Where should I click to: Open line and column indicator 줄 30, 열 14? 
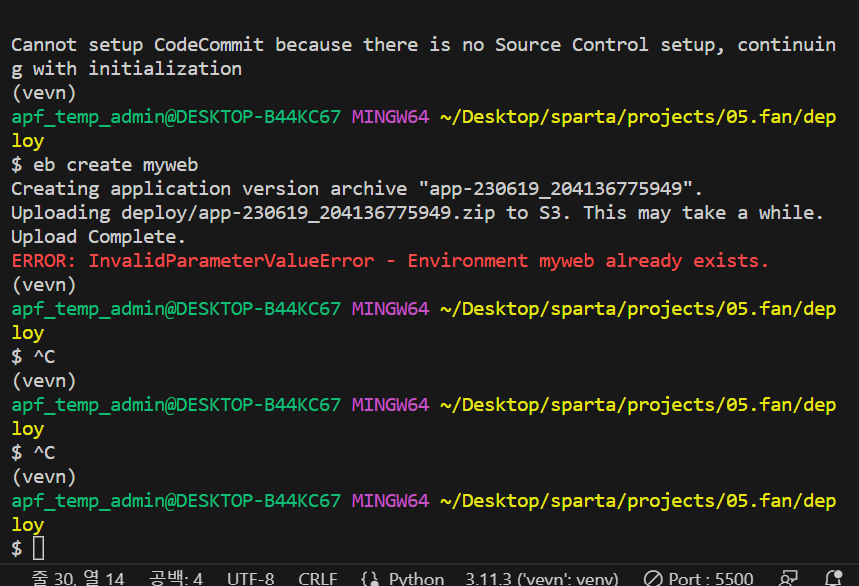point(77,578)
